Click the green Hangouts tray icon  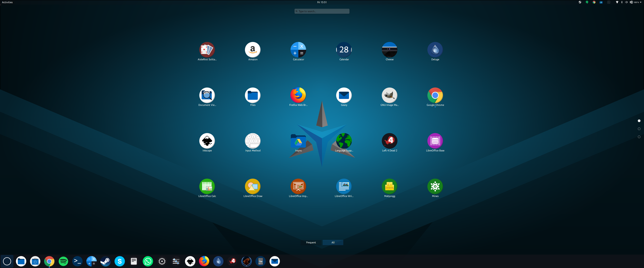587,2
